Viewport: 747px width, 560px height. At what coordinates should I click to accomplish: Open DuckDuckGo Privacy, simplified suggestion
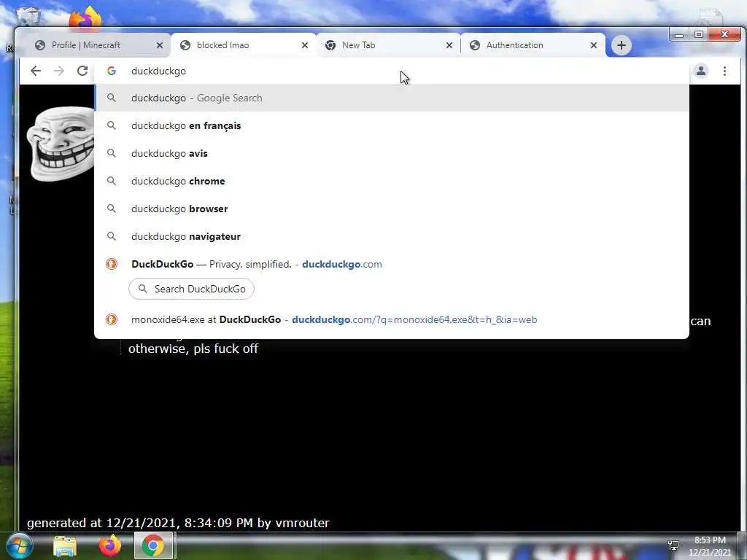[392, 264]
